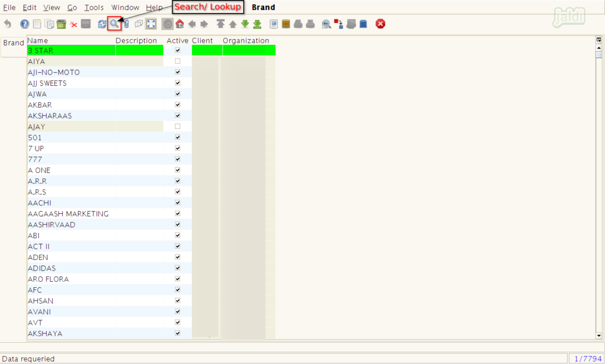Click the Organization column header

(x=246, y=41)
